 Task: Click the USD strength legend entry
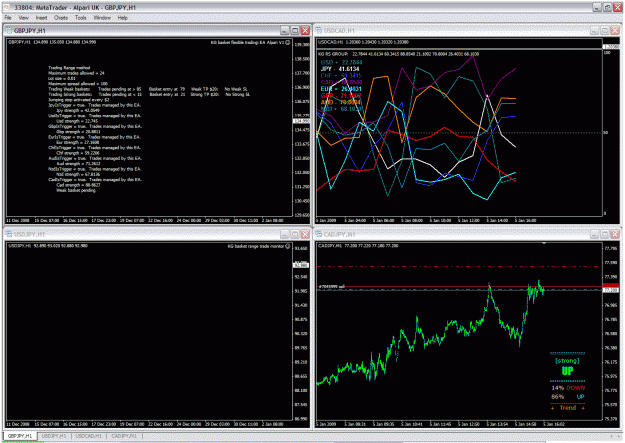[341, 62]
